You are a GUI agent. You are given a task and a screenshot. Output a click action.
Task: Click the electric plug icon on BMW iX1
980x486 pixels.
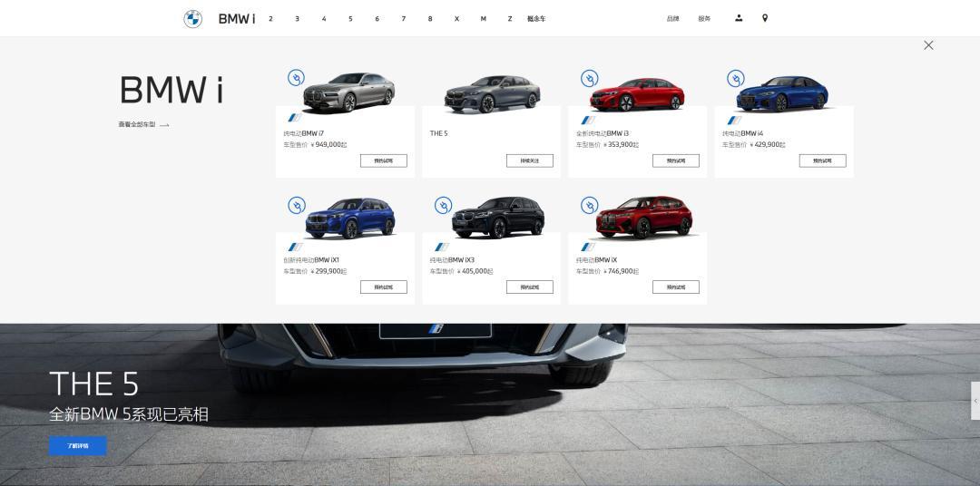tap(296, 205)
